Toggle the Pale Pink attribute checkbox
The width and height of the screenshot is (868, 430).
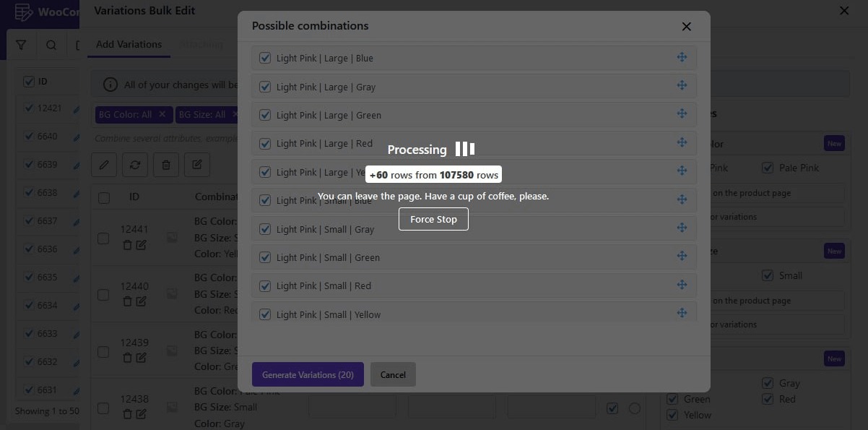coord(768,168)
